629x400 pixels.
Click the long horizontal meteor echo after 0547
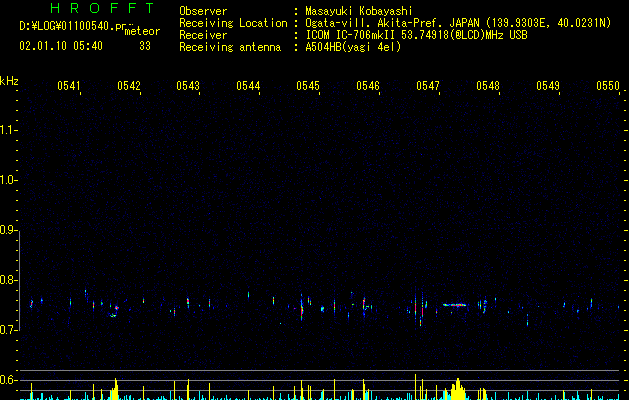(x=455, y=305)
